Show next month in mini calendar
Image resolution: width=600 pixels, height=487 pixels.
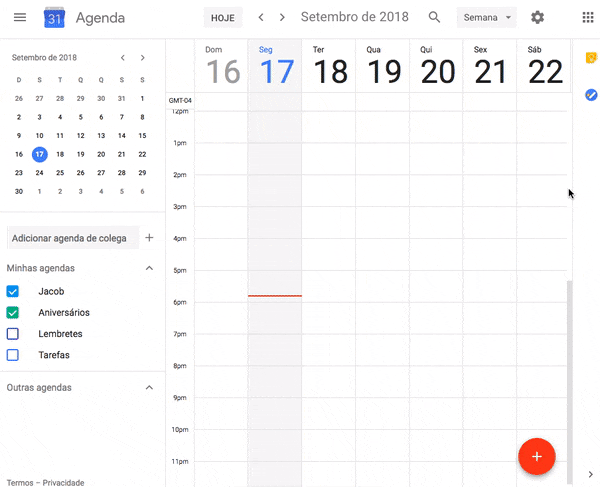click(x=143, y=58)
